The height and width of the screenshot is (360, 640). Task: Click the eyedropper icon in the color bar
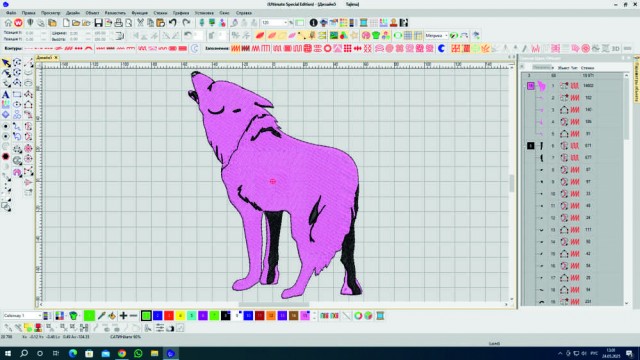click(x=102, y=316)
